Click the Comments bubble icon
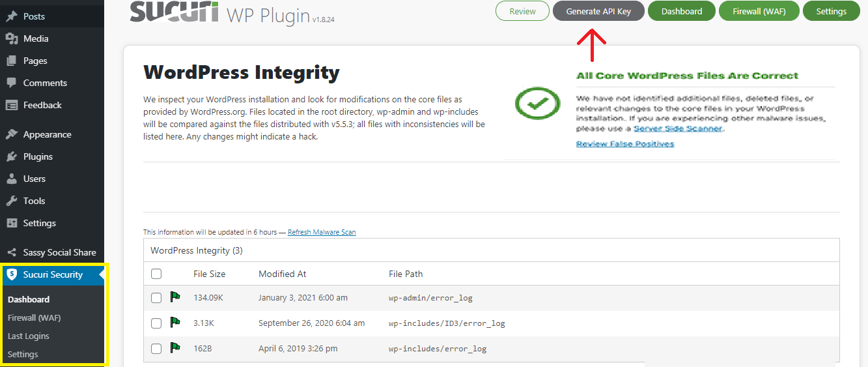868x367 pixels. pos(12,83)
